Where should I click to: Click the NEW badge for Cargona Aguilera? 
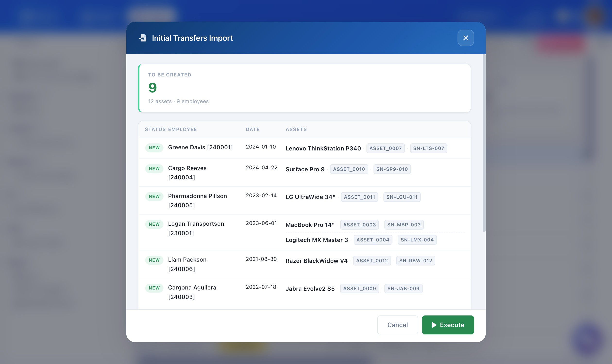coord(154,288)
